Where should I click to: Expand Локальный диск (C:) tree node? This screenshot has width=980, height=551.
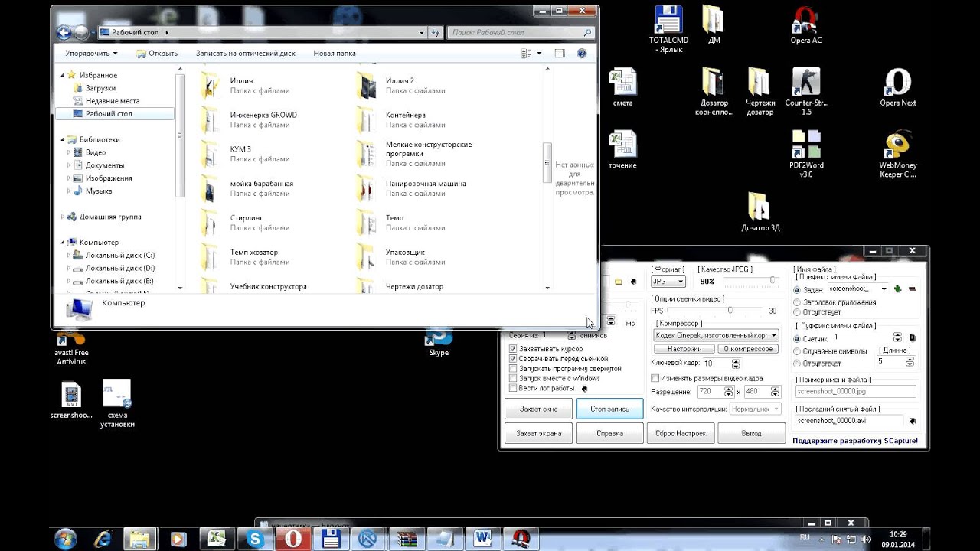coord(69,255)
